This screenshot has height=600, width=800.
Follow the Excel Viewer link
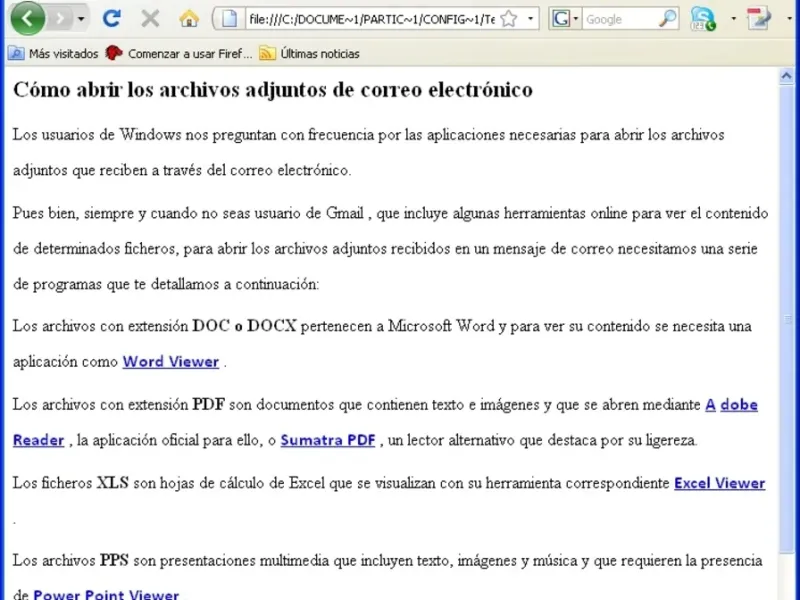[720, 483]
